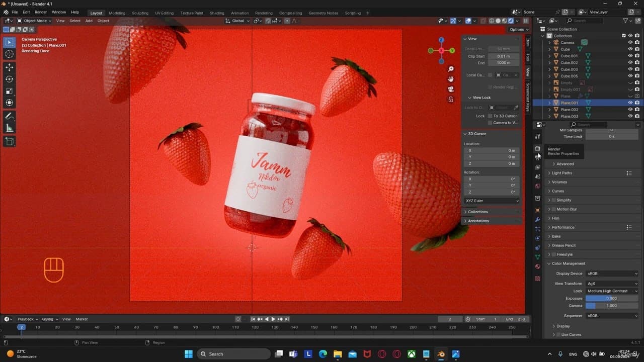
Task: Open the Modifiers wrench properties tab
Action: 537,219
